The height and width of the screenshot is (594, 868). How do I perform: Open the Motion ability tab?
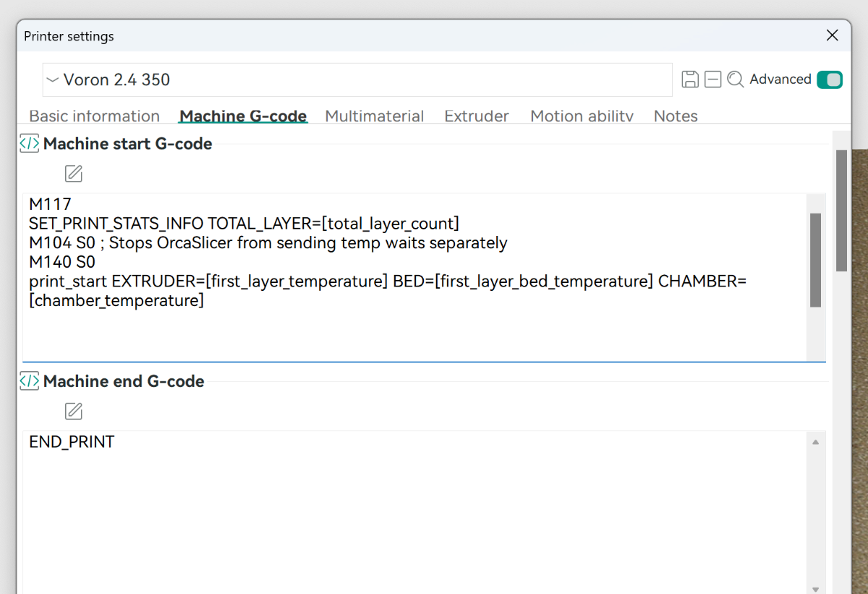tap(582, 116)
